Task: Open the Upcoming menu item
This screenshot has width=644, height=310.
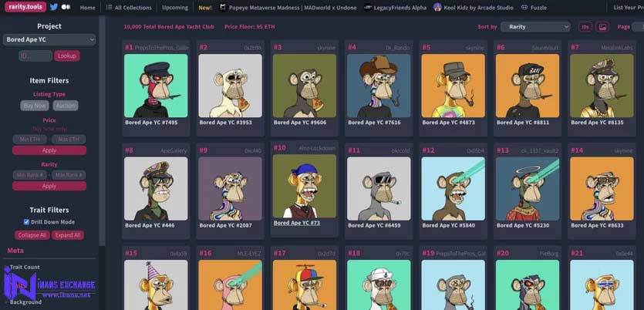Action: [175, 8]
